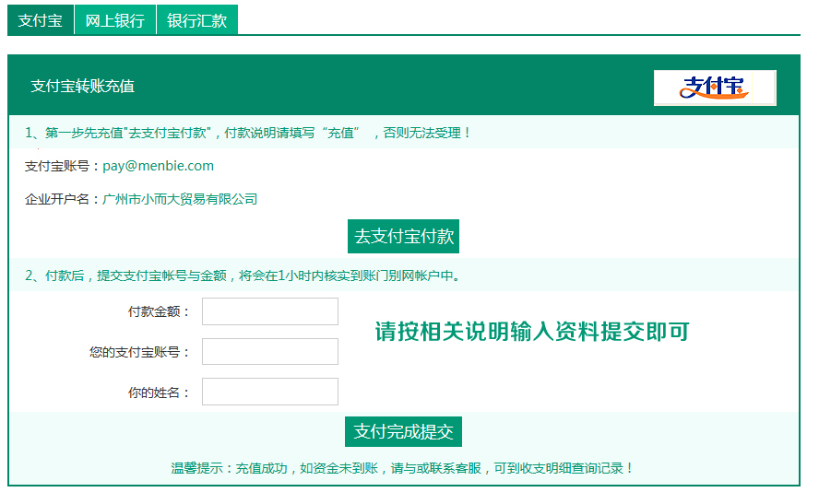Image resolution: width=819 pixels, height=504 pixels.
Task: Focus the 你的姓名 input field
Action: [270, 392]
